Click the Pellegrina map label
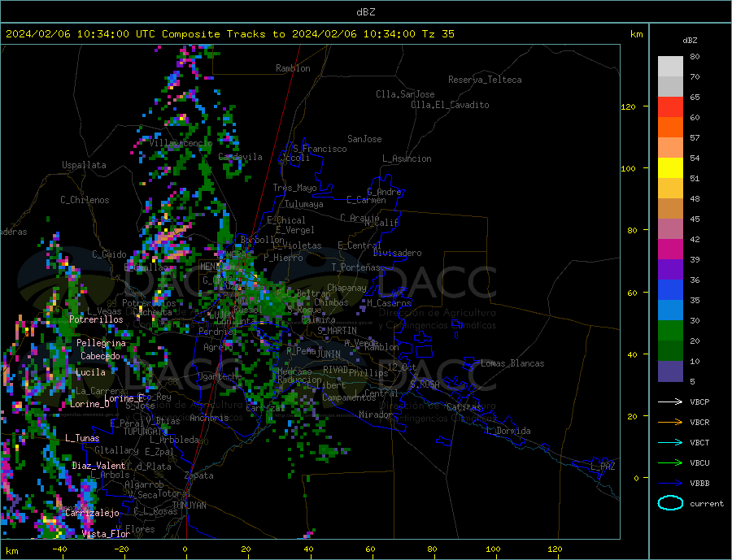 102,343
